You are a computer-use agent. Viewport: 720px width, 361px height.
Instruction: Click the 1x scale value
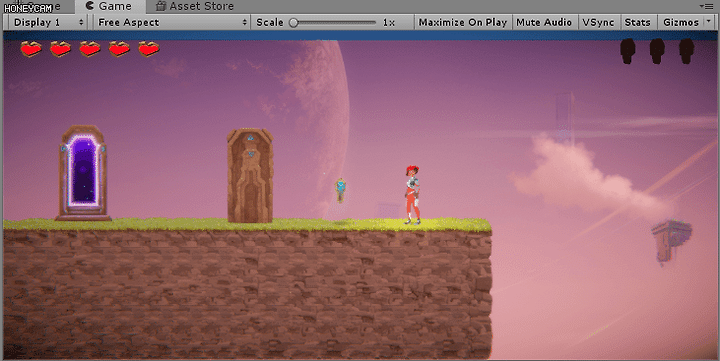point(388,23)
